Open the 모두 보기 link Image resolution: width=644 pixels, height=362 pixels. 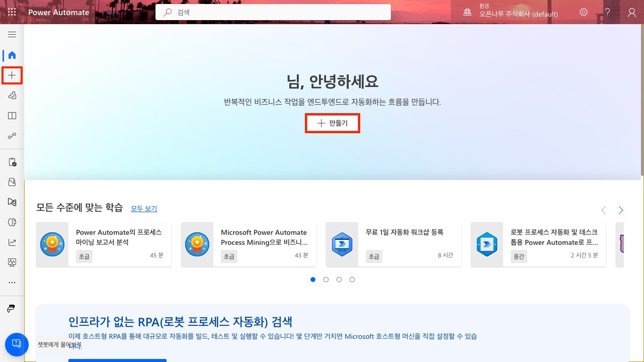tap(144, 209)
